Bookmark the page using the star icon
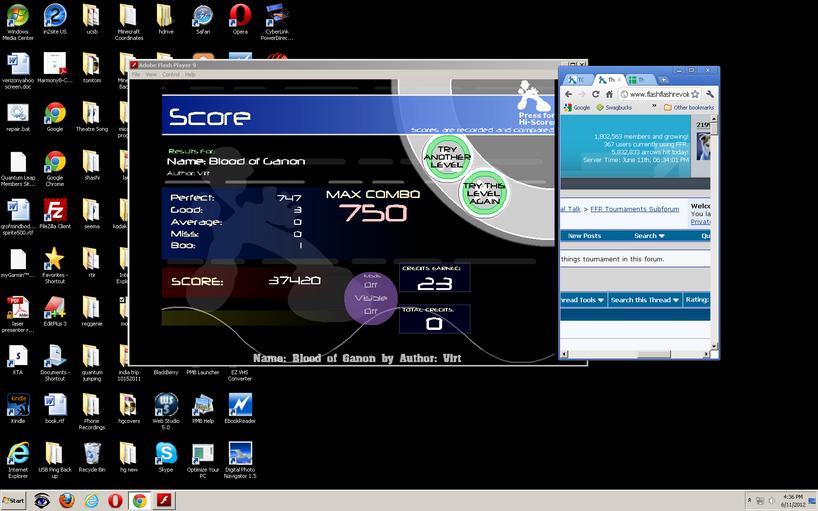This screenshot has width=818, height=511. tap(694, 94)
